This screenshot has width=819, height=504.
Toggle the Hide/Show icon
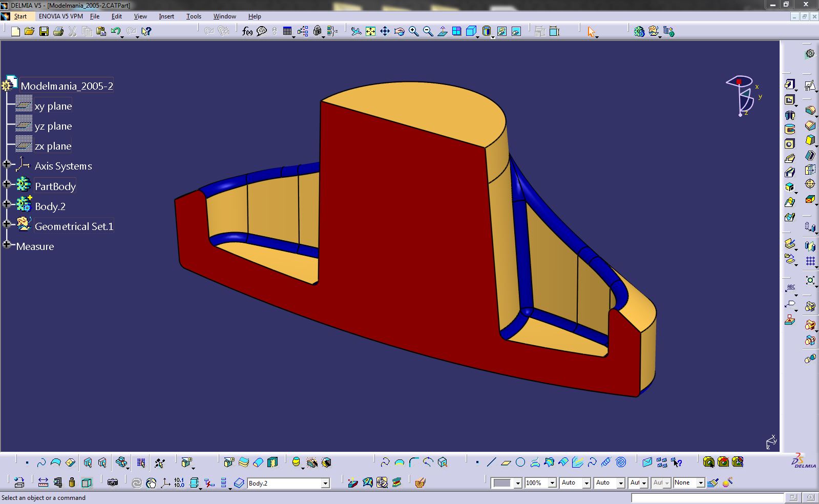502,32
